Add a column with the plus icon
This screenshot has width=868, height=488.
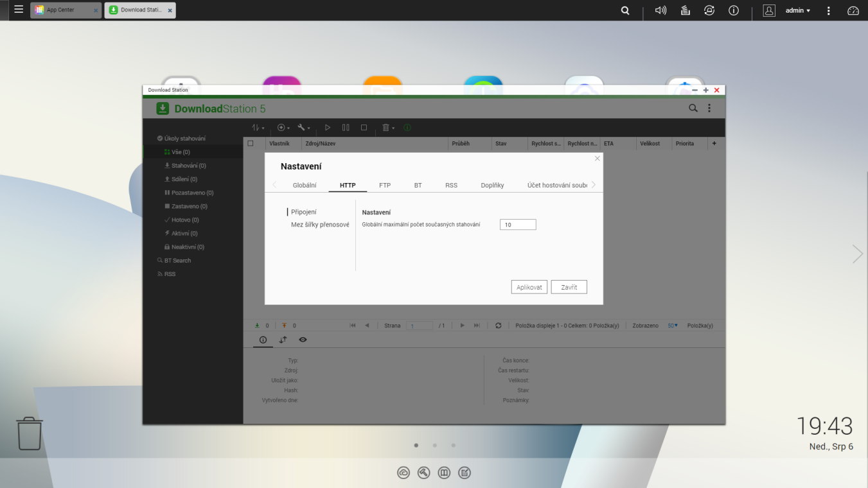point(714,143)
